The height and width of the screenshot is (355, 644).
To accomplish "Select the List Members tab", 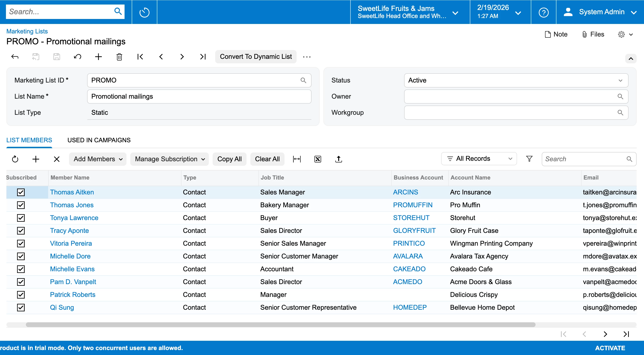I will [x=29, y=140].
